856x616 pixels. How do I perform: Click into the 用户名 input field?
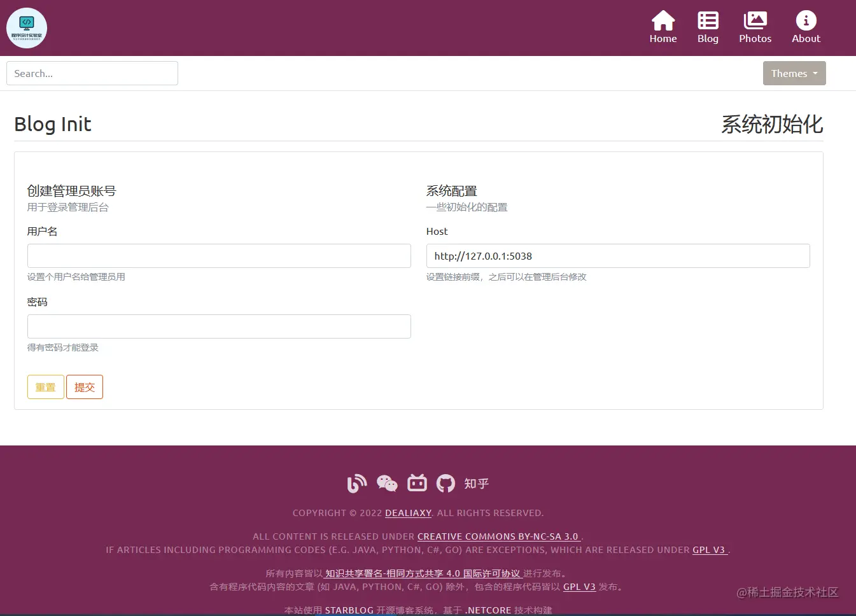219,256
